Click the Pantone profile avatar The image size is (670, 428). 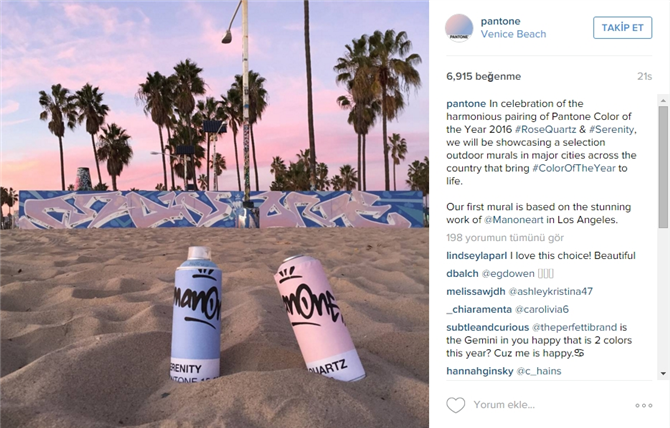459,28
